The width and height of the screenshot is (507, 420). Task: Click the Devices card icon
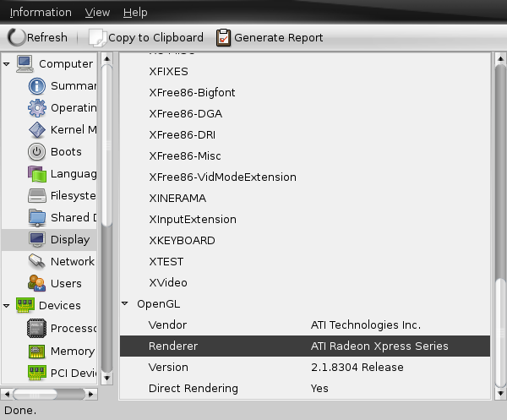[25, 305]
